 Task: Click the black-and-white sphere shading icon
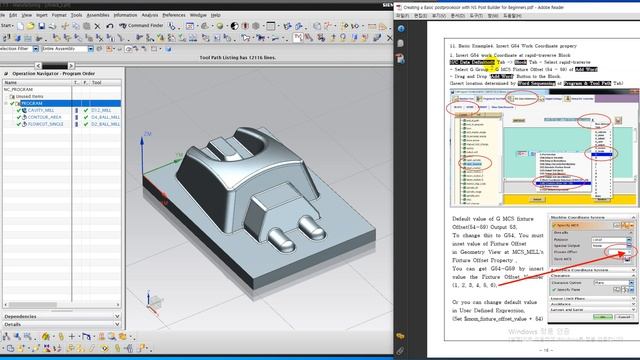click(x=234, y=26)
